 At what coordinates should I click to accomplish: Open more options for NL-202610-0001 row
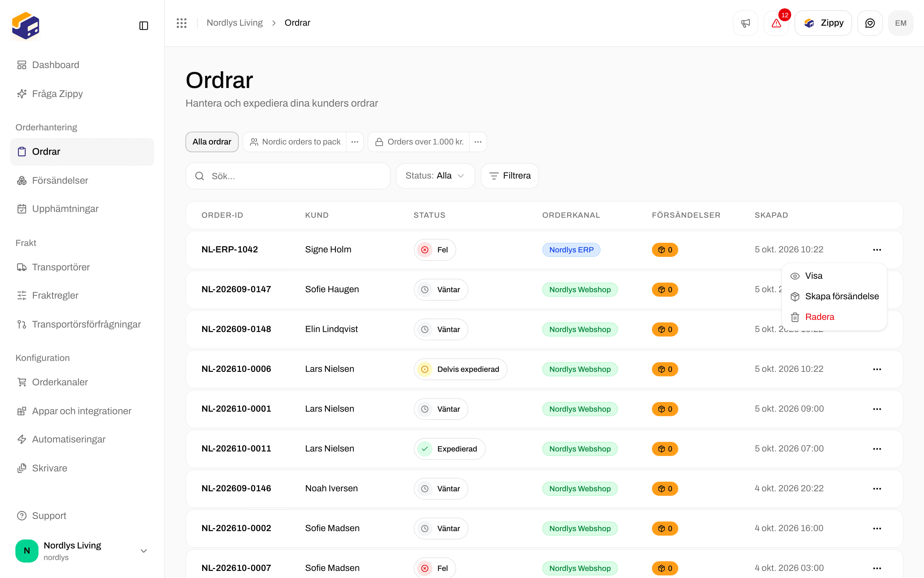click(x=877, y=409)
